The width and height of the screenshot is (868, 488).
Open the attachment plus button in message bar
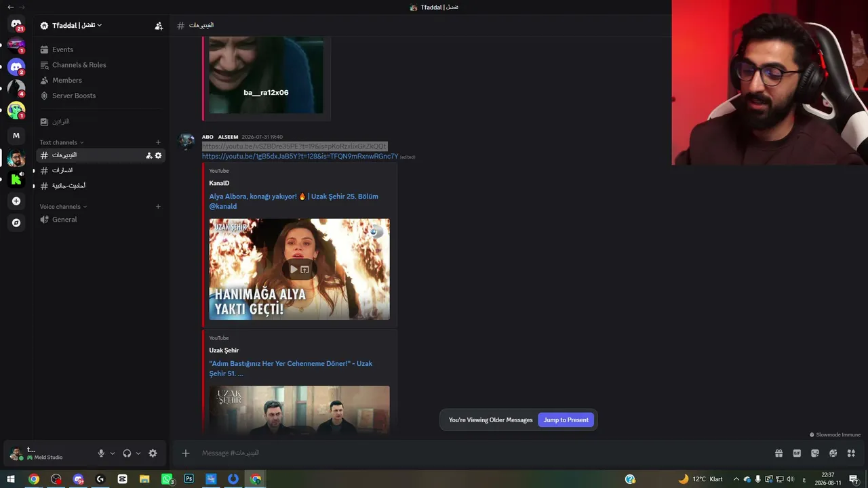(186, 453)
